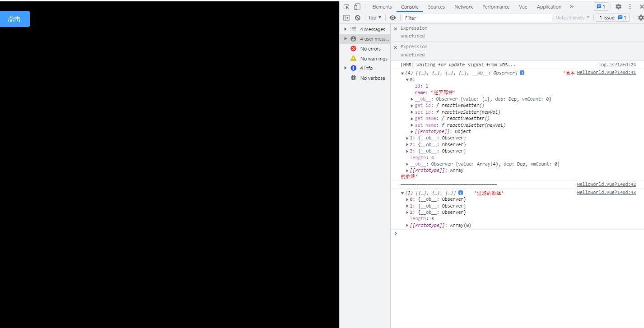Viewport: 644px width, 328px height.
Task: Expand the 4 user messages group arrow
Action: (345, 39)
